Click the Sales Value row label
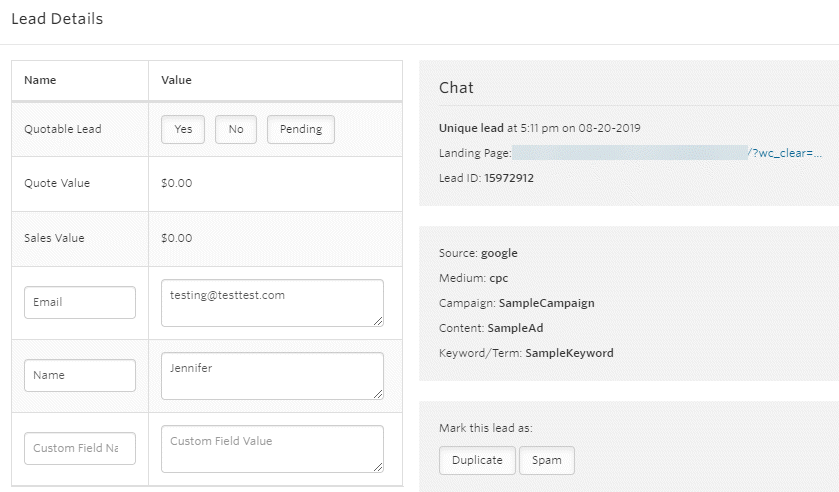Image resolution: width=839 pixels, height=492 pixels. (x=54, y=238)
